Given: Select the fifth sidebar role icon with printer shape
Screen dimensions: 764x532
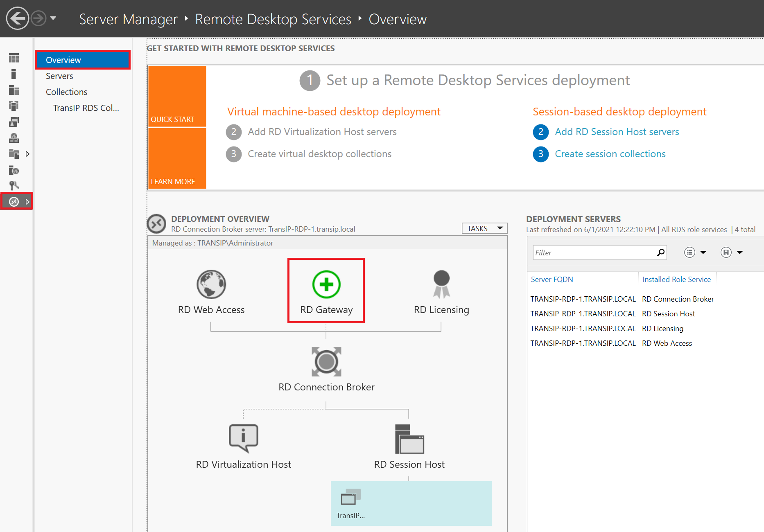Looking at the screenshot, I should point(14,122).
